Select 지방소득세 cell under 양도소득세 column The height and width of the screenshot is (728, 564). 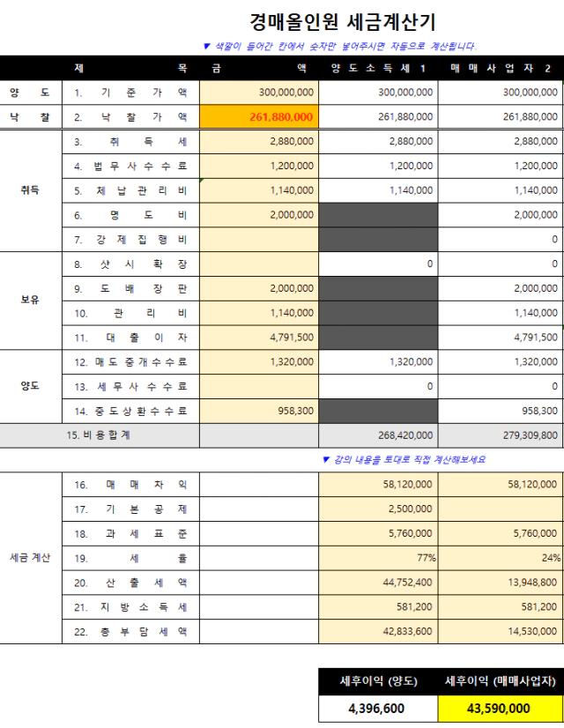(378, 607)
